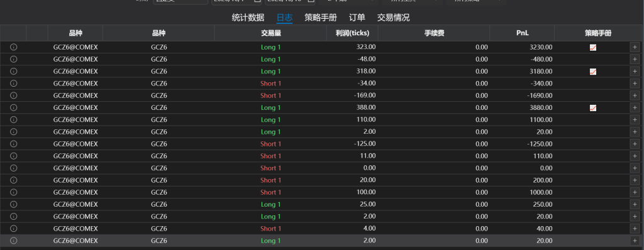This screenshot has height=250, width=644.
Task: Click plus button on the 1000.00 row
Action: click(635, 192)
